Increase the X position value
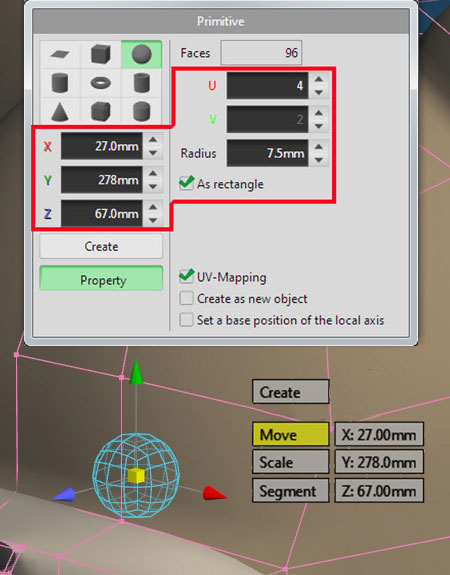450x575 pixels. click(x=153, y=140)
